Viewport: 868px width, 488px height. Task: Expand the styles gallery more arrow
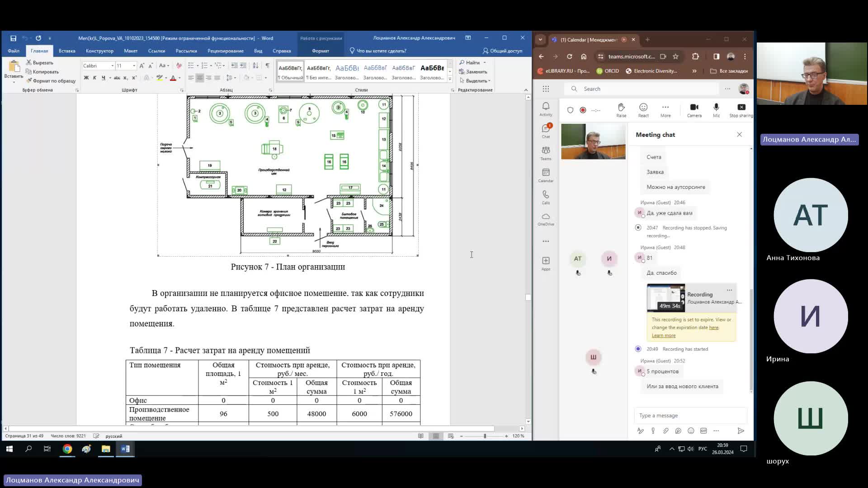coord(450,79)
